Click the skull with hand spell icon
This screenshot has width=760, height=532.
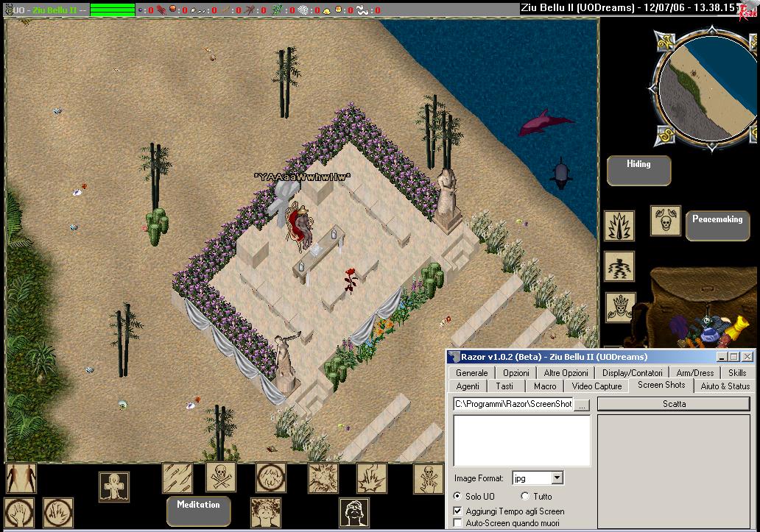[x=429, y=478]
